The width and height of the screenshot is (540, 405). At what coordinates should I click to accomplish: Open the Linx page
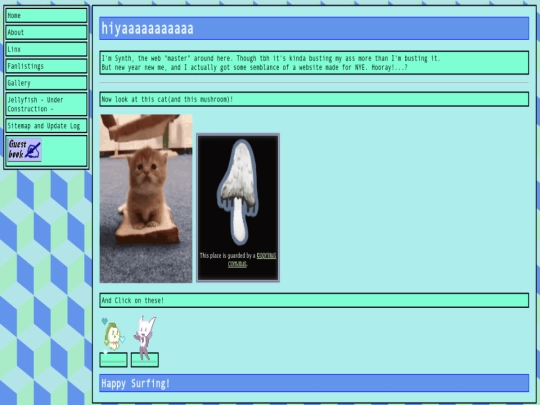(46, 49)
